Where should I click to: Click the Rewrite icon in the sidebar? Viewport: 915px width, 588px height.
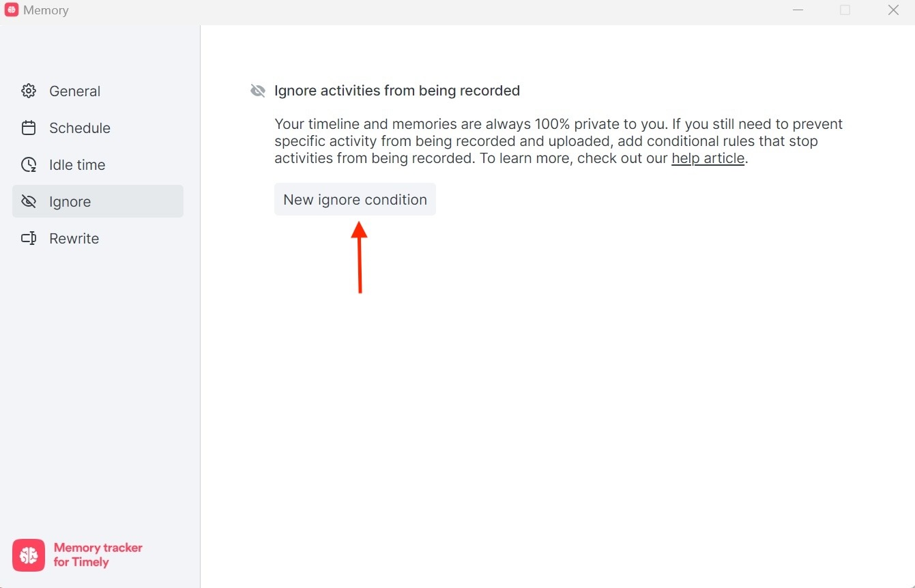pyautogui.click(x=29, y=238)
